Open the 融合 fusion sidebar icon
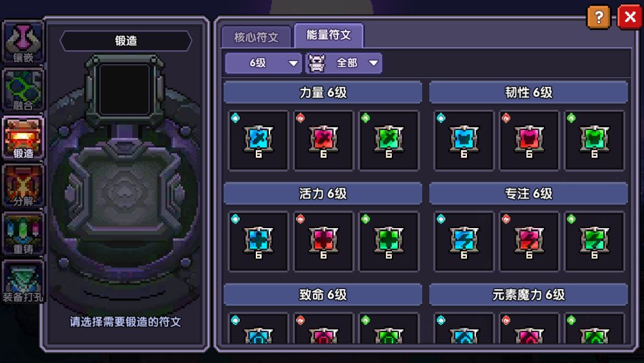 pos(23,90)
